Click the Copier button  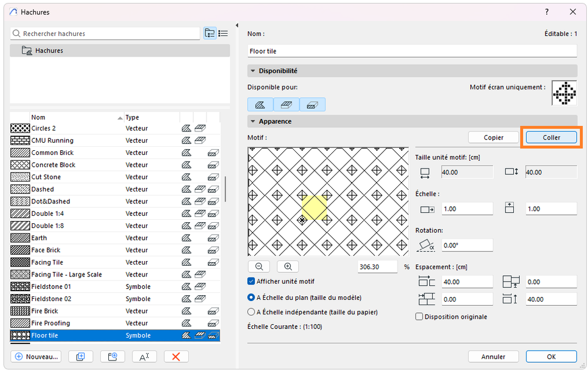(x=493, y=138)
